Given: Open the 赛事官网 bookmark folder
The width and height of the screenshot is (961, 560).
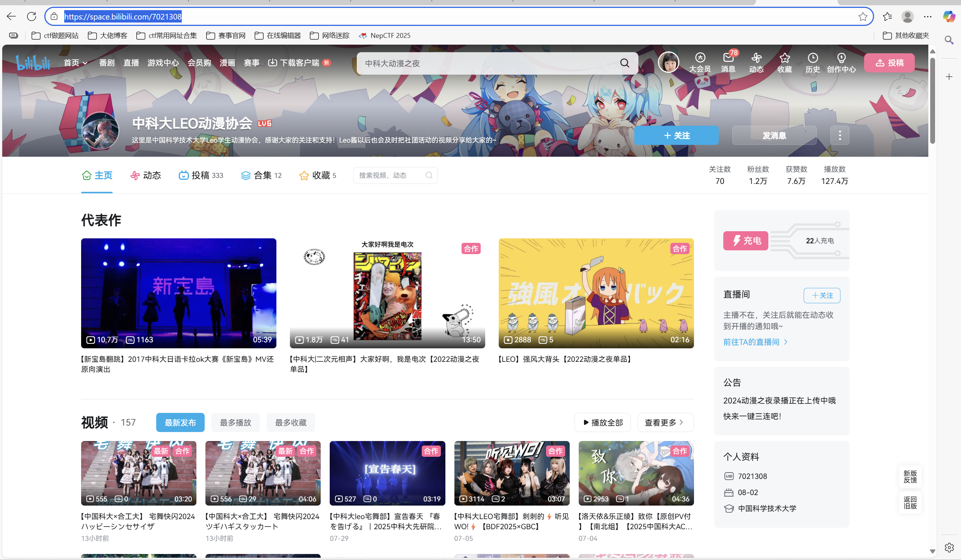Looking at the screenshot, I should [226, 35].
